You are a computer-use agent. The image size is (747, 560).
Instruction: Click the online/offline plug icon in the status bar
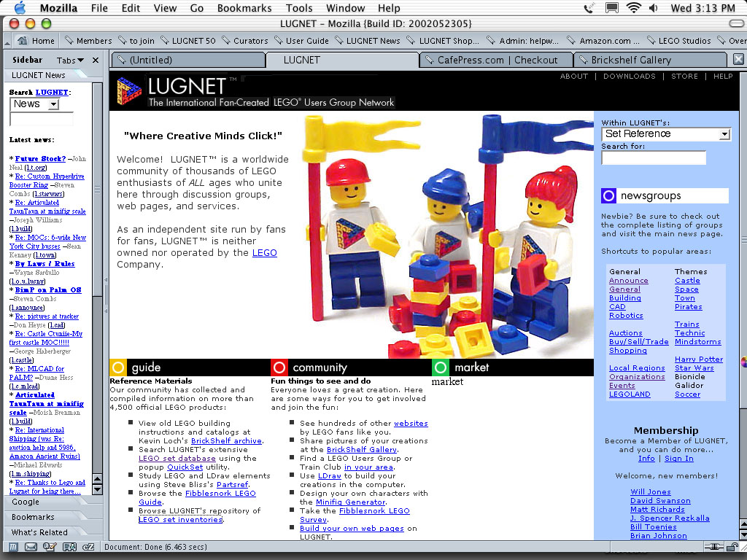(x=714, y=547)
